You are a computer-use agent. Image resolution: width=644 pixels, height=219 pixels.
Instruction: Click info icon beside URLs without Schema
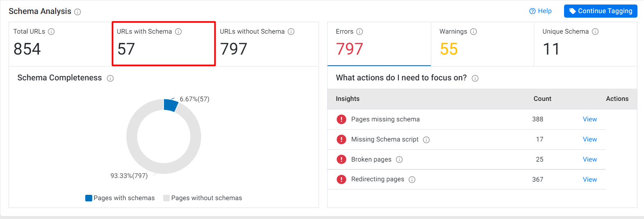coord(291,32)
